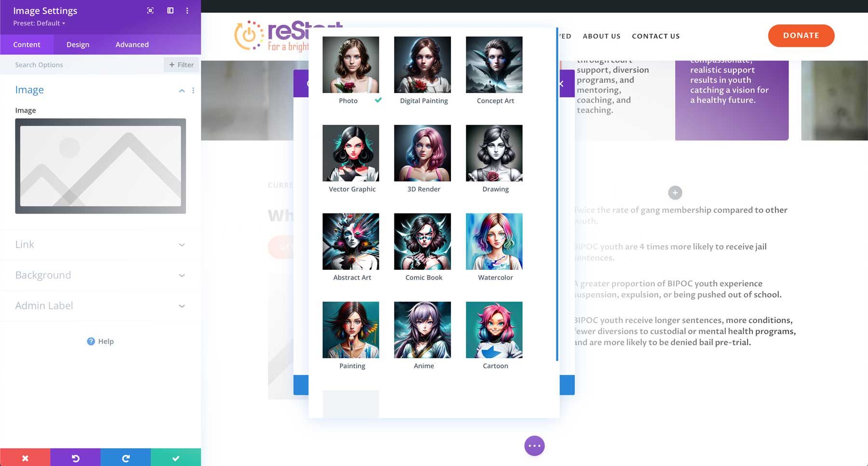
Task: Select the Digital Painting style
Action: (x=422, y=64)
